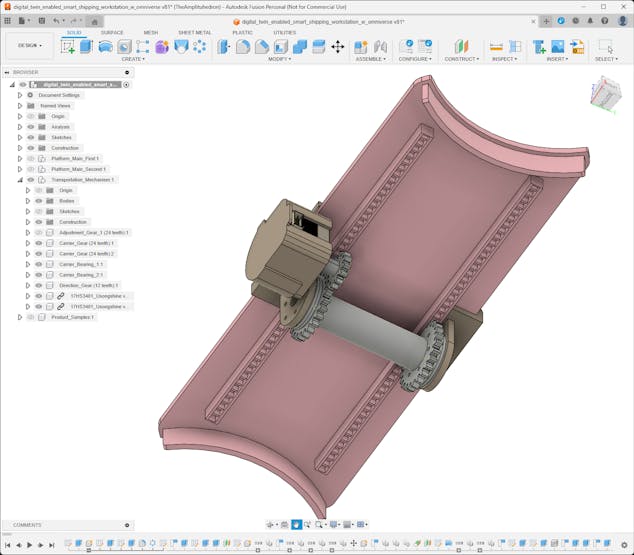
Task: Collapse the Transportation_Mechanism node
Action: point(19,180)
